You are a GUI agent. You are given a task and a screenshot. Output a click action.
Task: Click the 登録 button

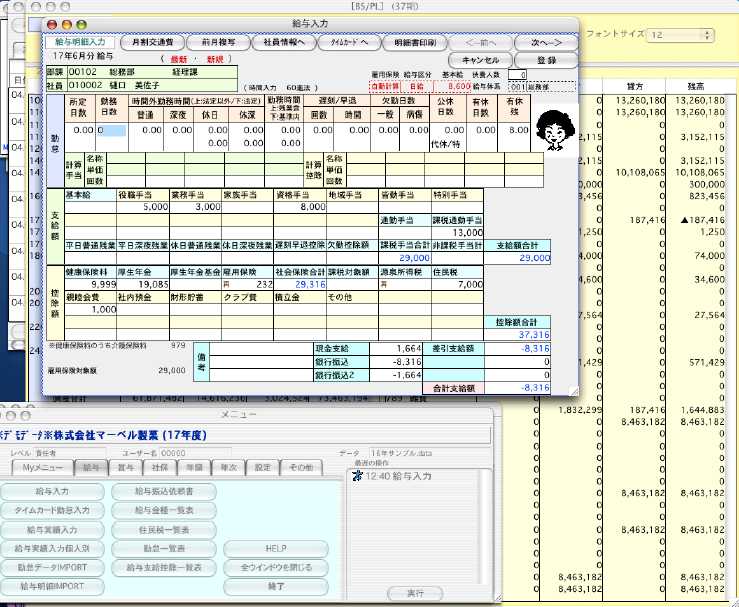coord(546,60)
